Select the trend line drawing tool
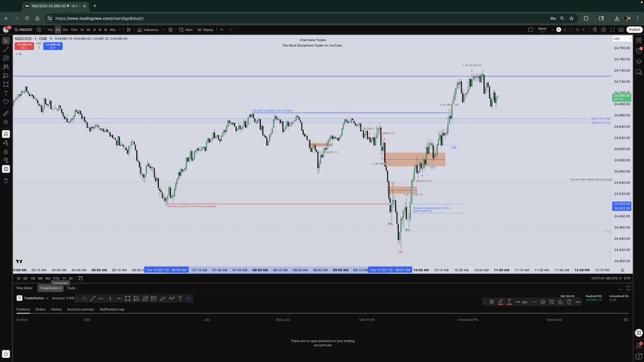The image size is (644, 362). tap(6, 49)
